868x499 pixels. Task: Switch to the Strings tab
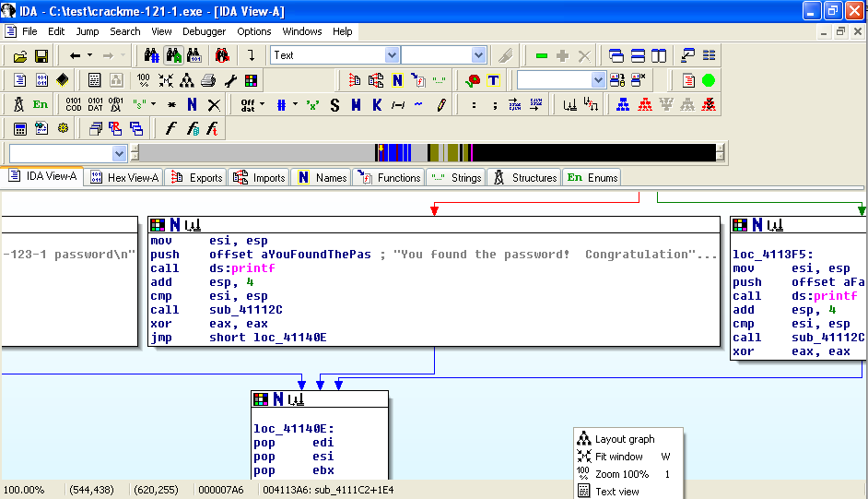pyautogui.click(x=457, y=177)
